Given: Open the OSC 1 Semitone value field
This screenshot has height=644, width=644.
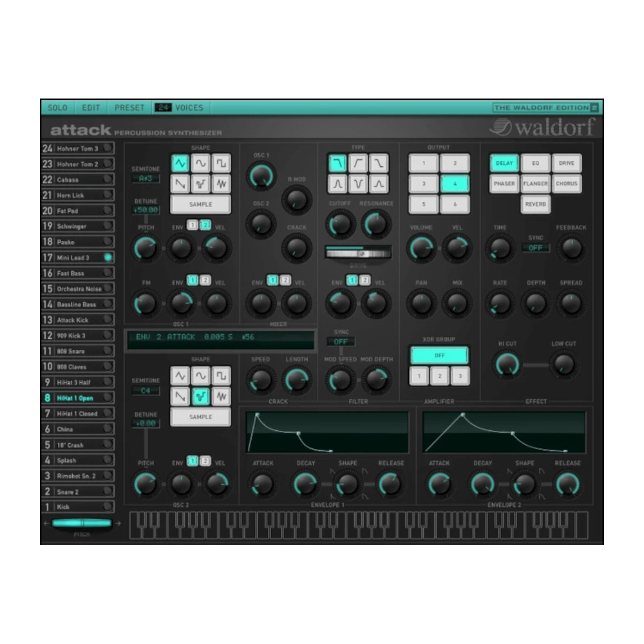Looking at the screenshot, I should pyautogui.click(x=146, y=178).
